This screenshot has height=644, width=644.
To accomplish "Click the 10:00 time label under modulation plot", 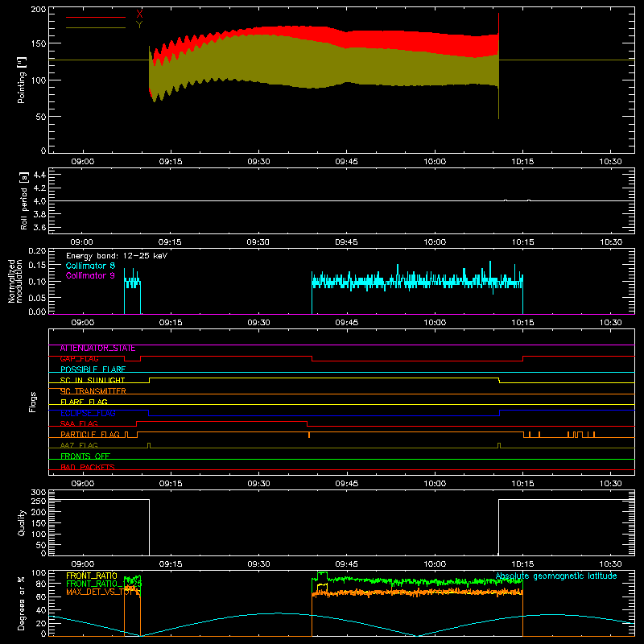I will click(x=435, y=323).
